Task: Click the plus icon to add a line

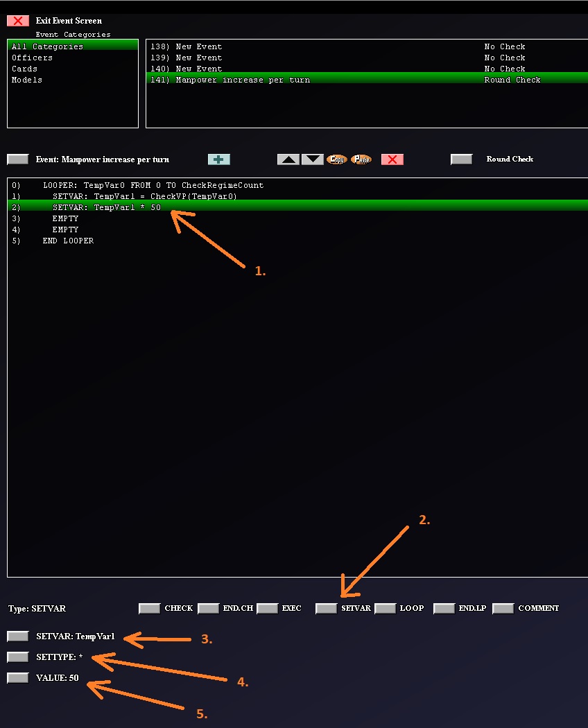Action: pos(218,159)
